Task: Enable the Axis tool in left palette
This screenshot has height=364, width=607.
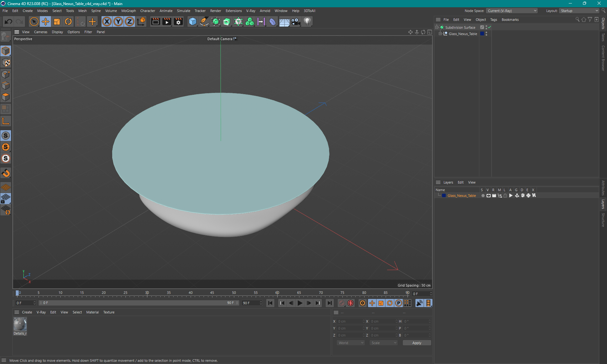Action: (6, 121)
